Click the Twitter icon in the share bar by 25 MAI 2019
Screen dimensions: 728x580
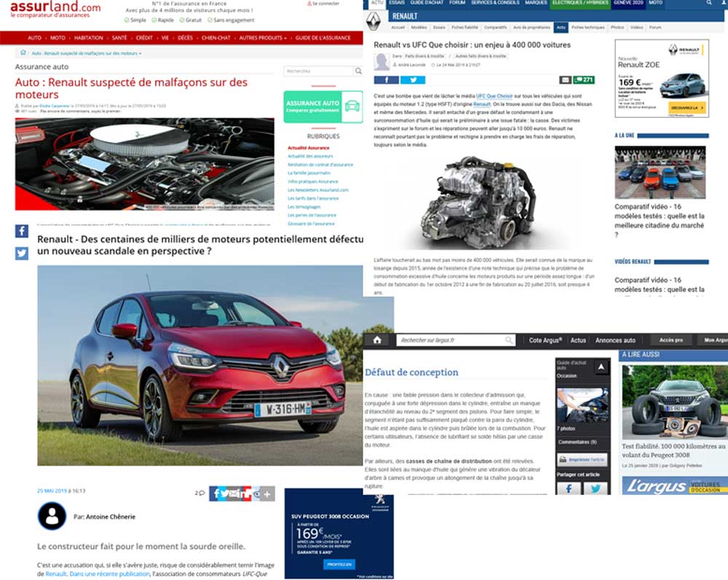[x=225, y=493]
